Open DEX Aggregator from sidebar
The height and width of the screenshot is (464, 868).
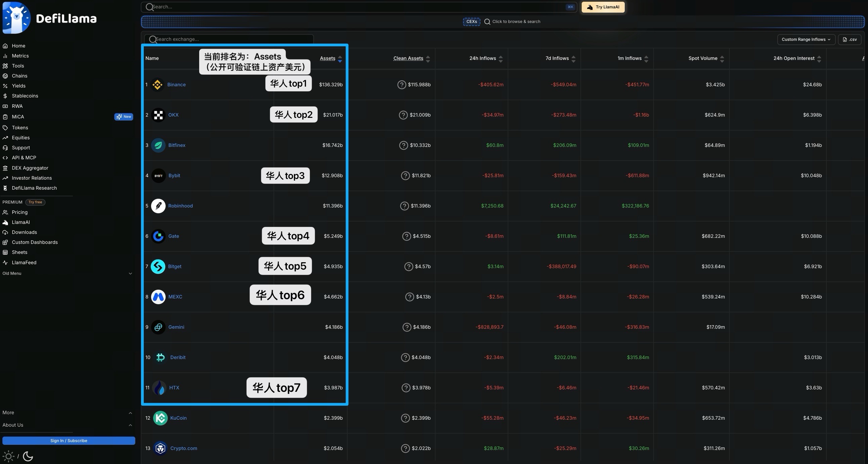pos(30,168)
